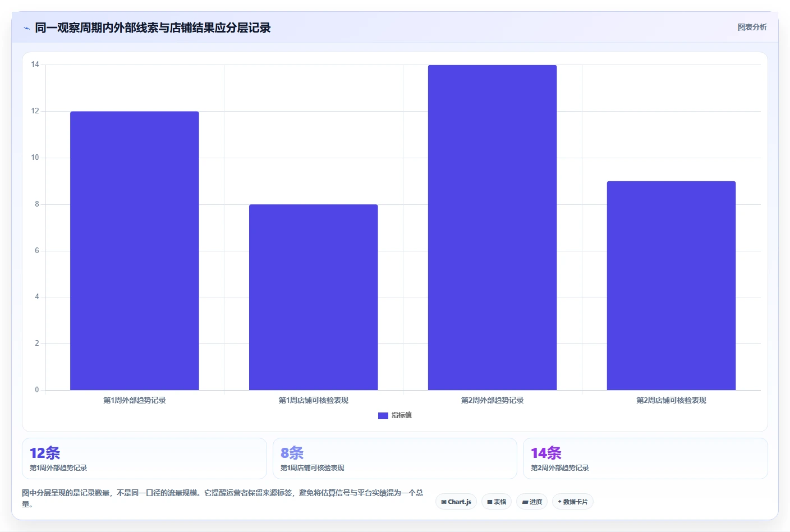The height and width of the screenshot is (532, 790).
Task: Select the 数据卡片 chip
Action: pyautogui.click(x=573, y=502)
